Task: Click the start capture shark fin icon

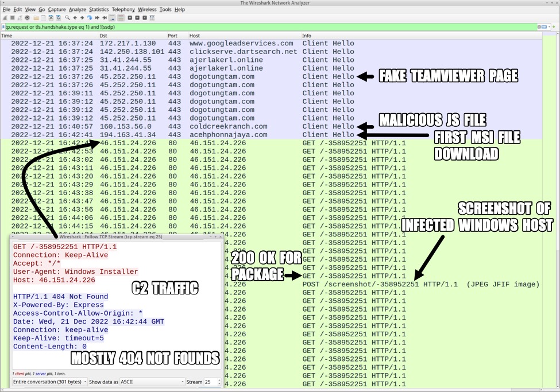Action: click(x=5, y=18)
